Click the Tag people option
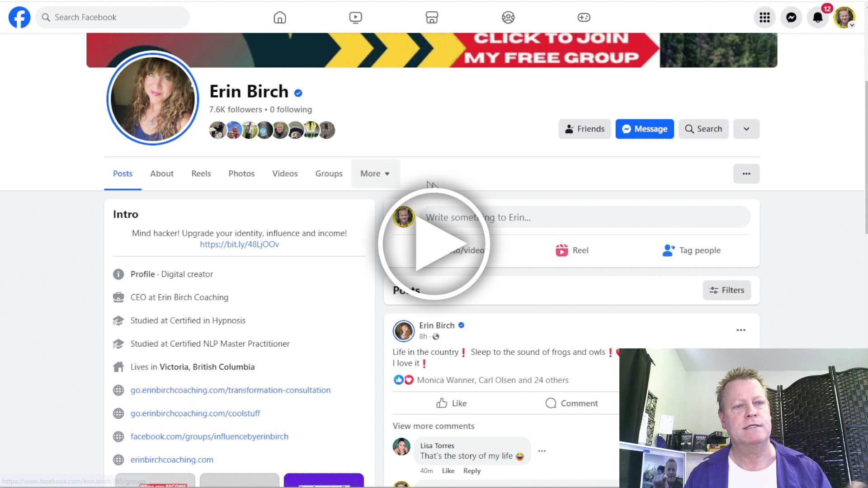868x488 pixels. tap(692, 250)
